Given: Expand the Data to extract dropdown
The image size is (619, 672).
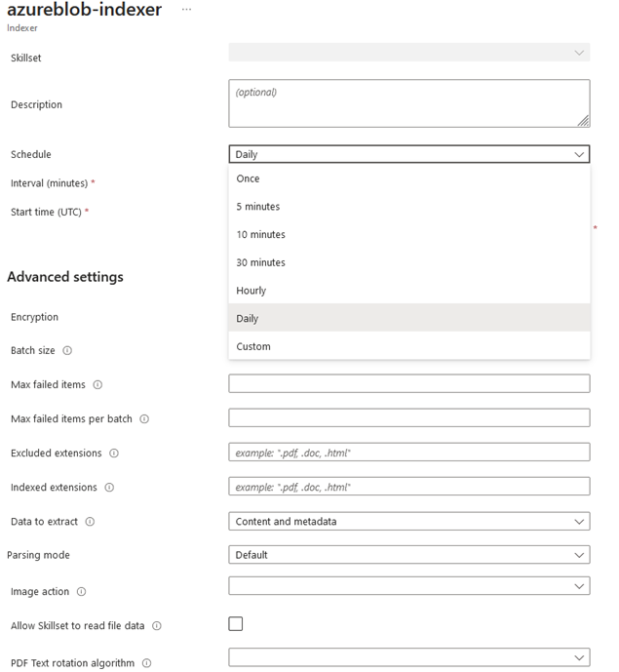Looking at the screenshot, I should click(408, 522).
